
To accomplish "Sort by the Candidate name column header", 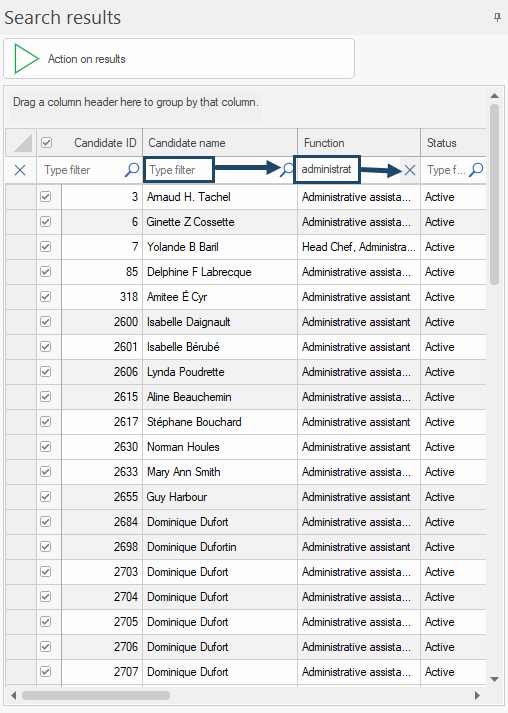I will coord(220,143).
